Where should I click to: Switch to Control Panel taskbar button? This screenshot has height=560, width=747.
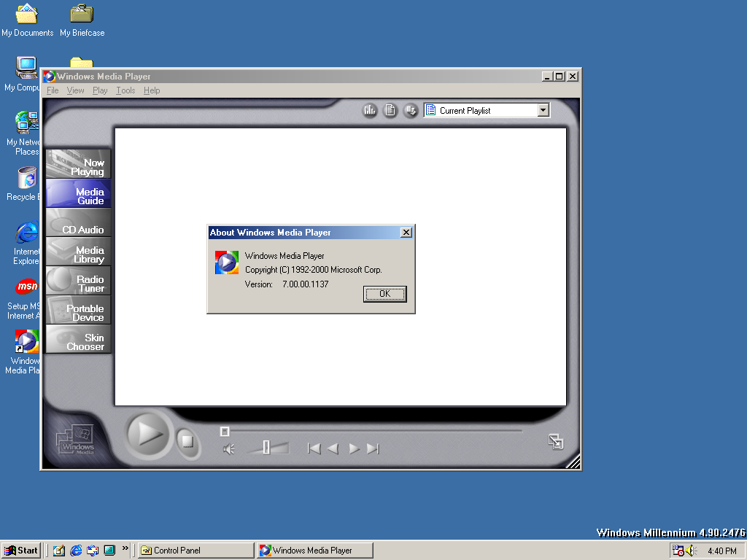196,551
